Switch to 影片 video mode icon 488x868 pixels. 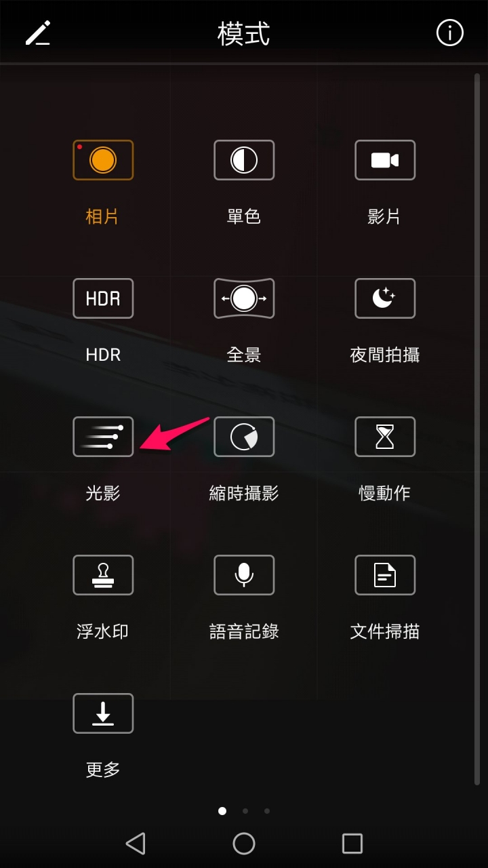pos(385,160)
